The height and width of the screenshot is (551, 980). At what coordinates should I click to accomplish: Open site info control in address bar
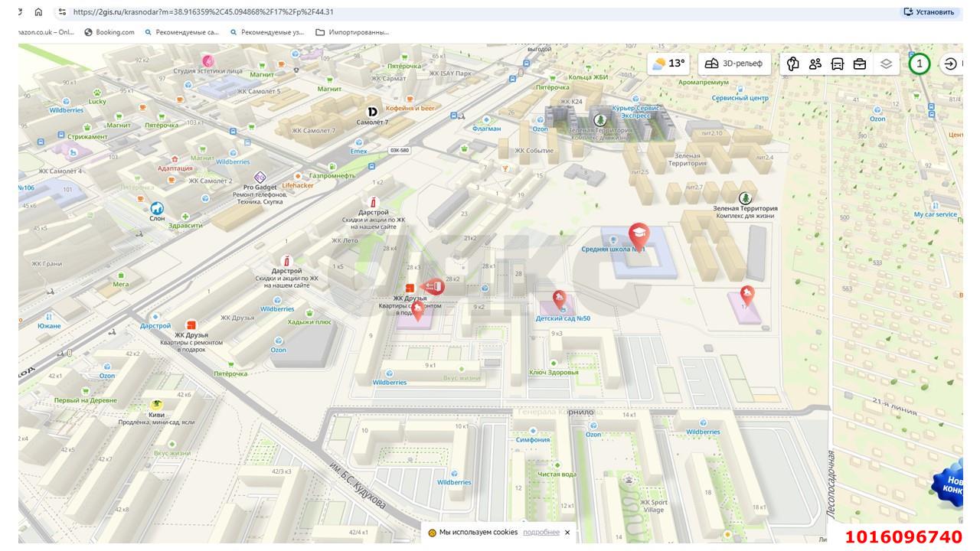click(62, 12)
